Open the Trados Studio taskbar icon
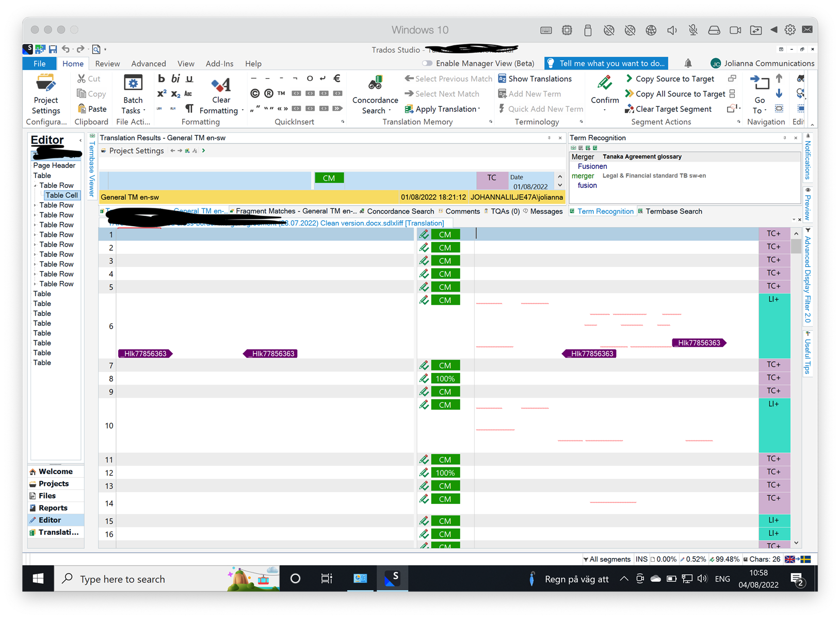 [393, 578]
